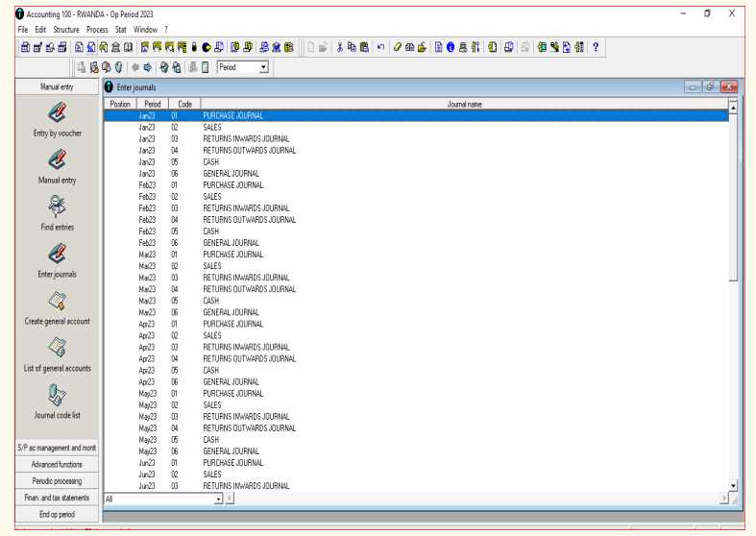This screenshot has width=756, height=536.
Task: Click the blue circle info icon
Action: click(451, 47)
